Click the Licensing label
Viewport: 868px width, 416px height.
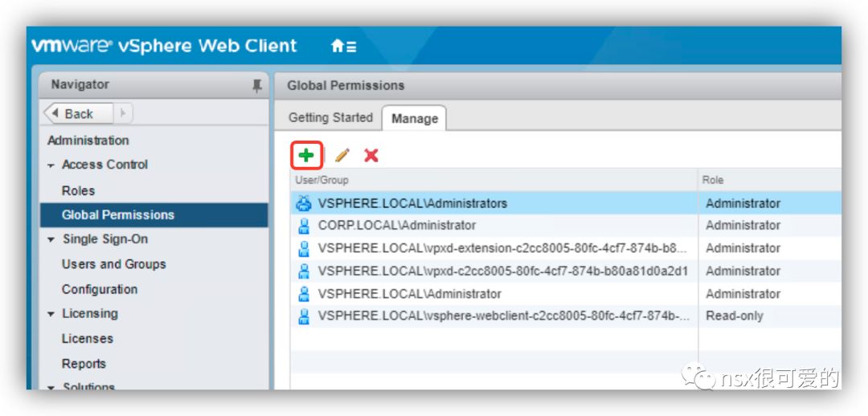[90, 314]
